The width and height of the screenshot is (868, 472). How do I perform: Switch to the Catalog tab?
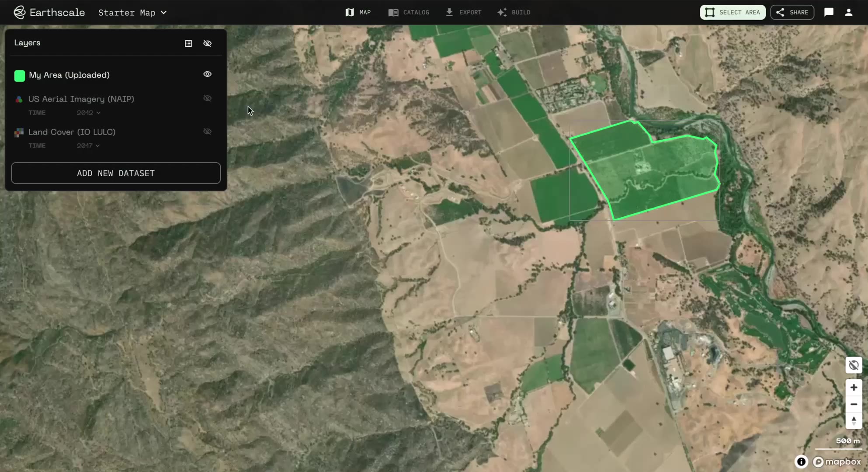409,12
